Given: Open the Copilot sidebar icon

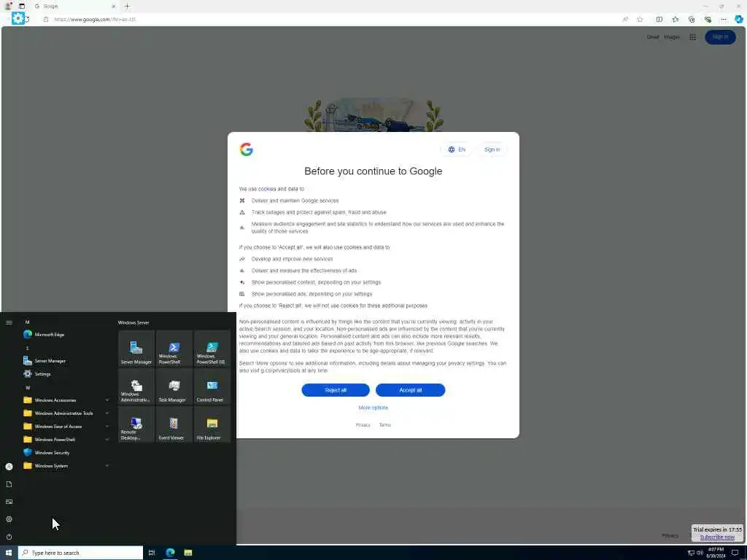Looking at the screenshot, I should 738,20.
